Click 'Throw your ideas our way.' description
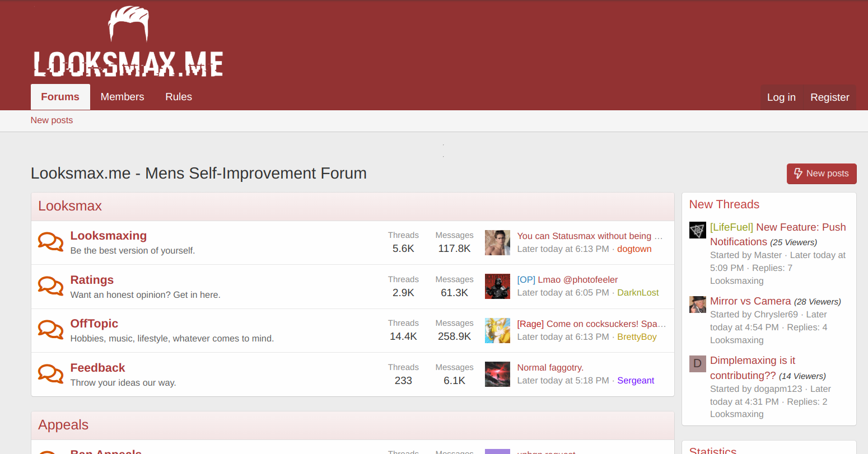 point(123,383)
